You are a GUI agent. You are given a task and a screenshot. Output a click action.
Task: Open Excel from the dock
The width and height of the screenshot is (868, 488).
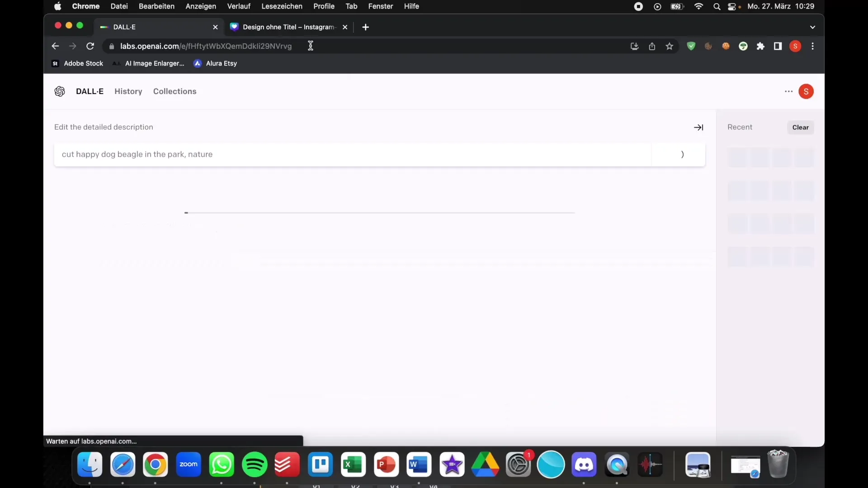tap(353, 465)
